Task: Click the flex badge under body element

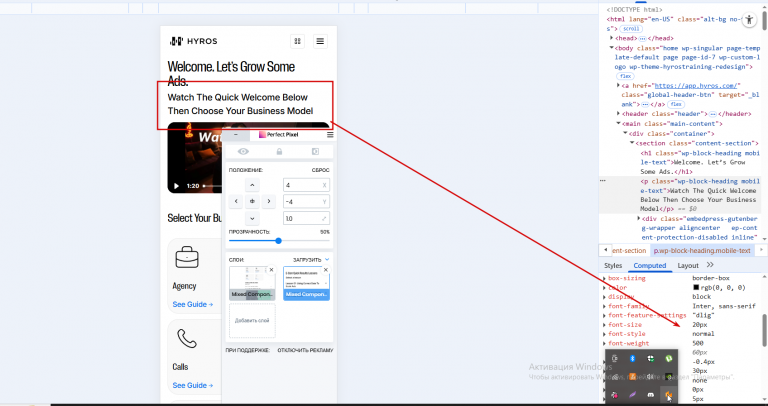Action: point(625,76)
